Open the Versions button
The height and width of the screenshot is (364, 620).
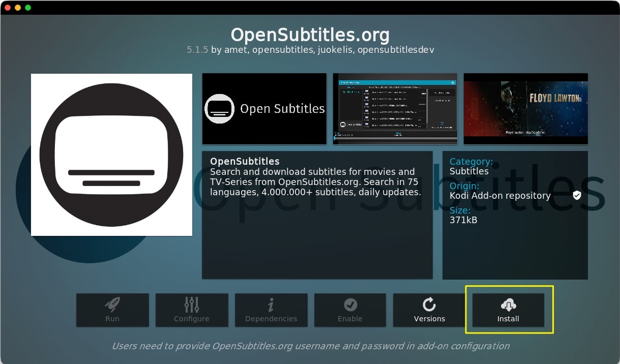(x=429, y=310)
